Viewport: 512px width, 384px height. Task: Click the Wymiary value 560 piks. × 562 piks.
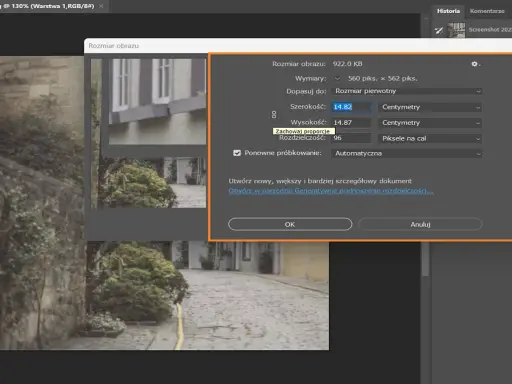pos(382,79)
